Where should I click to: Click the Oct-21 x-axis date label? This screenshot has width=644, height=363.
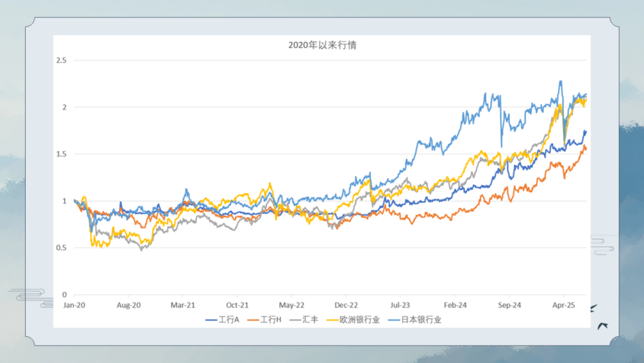coord(238,304)
